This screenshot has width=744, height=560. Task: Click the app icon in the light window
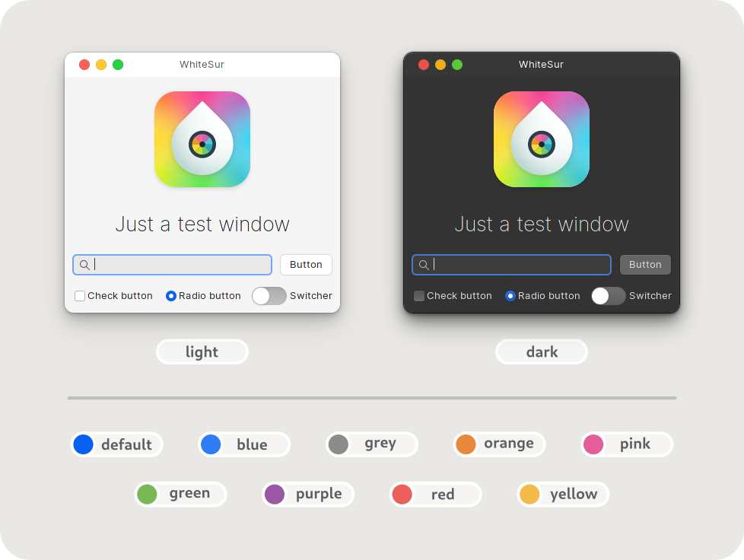[202, 139]
